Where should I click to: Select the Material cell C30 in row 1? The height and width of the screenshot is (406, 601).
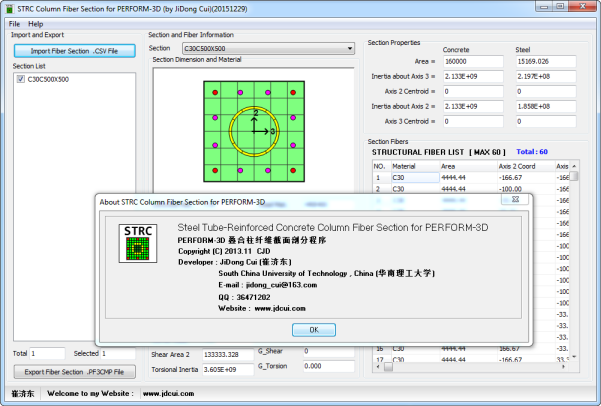415,178
